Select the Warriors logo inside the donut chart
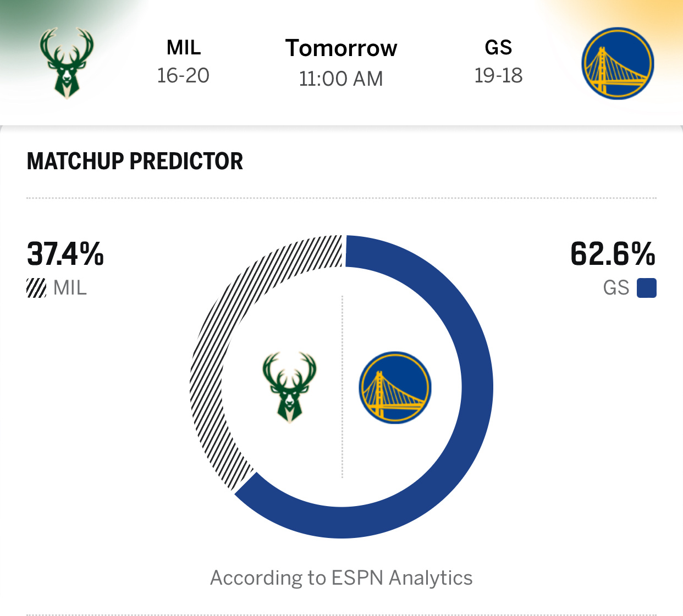 pos(395,387)
